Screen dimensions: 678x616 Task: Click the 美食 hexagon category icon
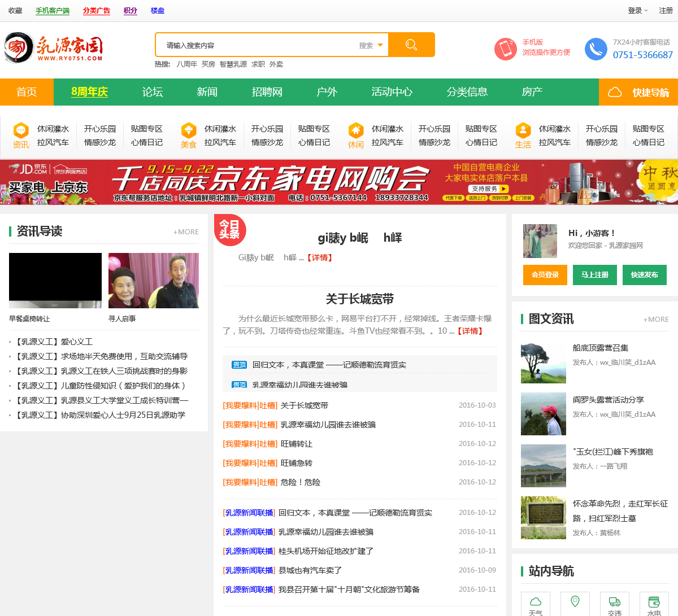click(x=188, y=130)
